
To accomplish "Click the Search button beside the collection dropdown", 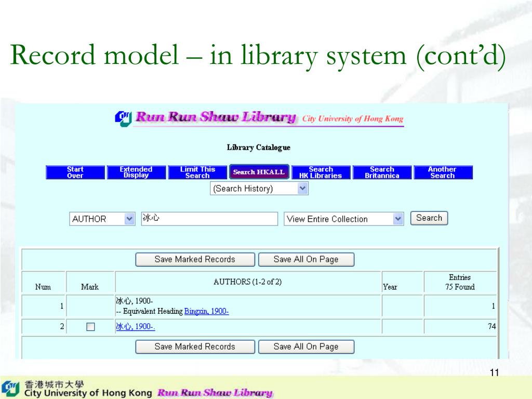I will 429,218.
